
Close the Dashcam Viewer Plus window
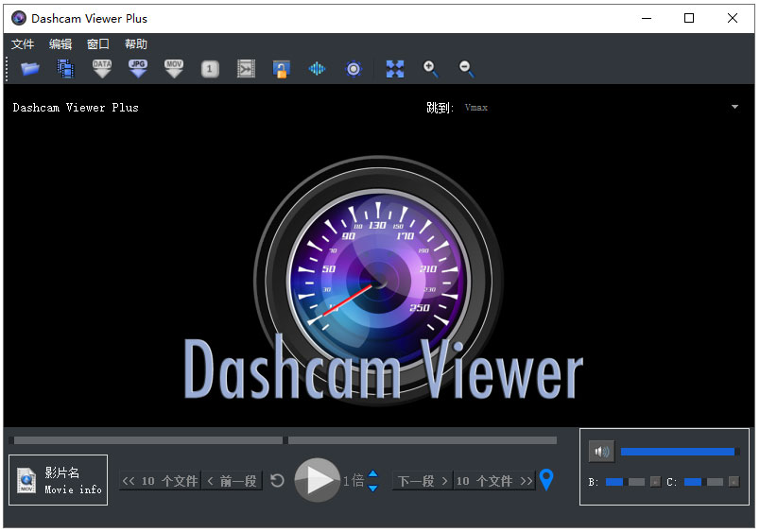tap(733, 18)
